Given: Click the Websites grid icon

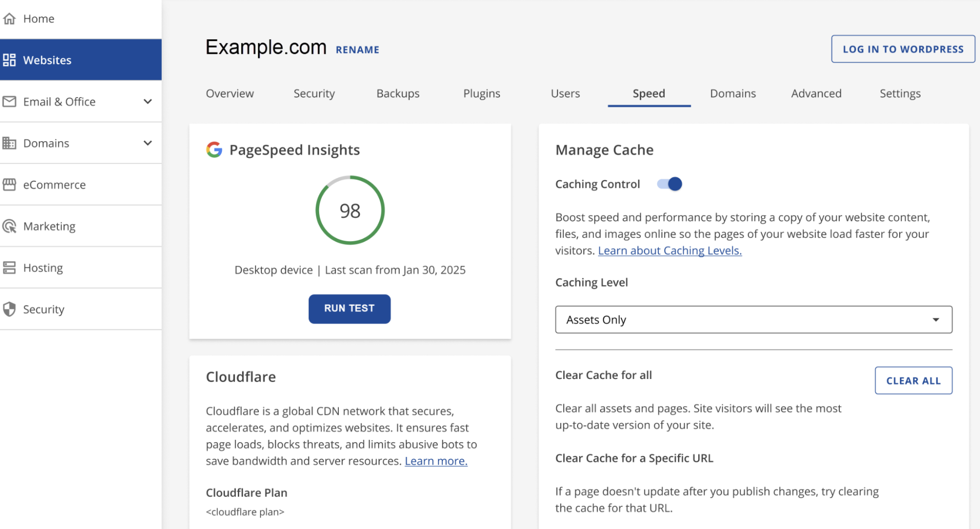Looking at the screenshot, I should click(x=9, y=60).
